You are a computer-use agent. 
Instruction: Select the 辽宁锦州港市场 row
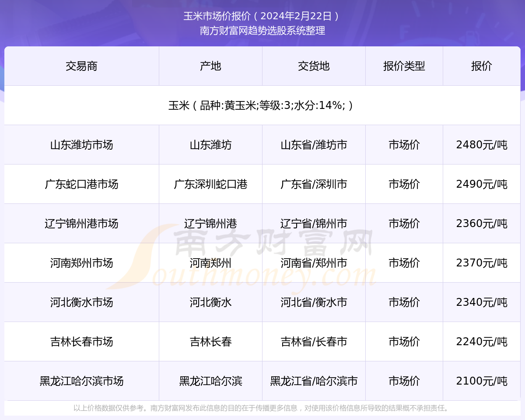tap(81, 224)
